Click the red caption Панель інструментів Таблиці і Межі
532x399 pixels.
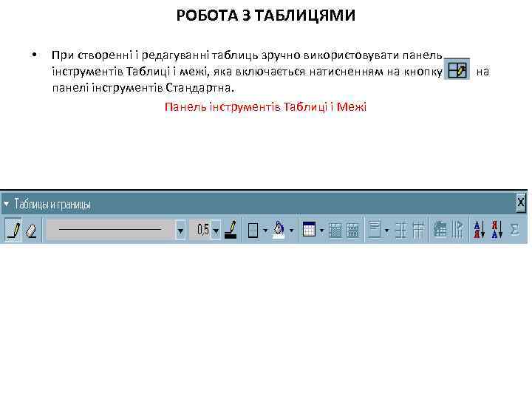(x=265, y=107)
